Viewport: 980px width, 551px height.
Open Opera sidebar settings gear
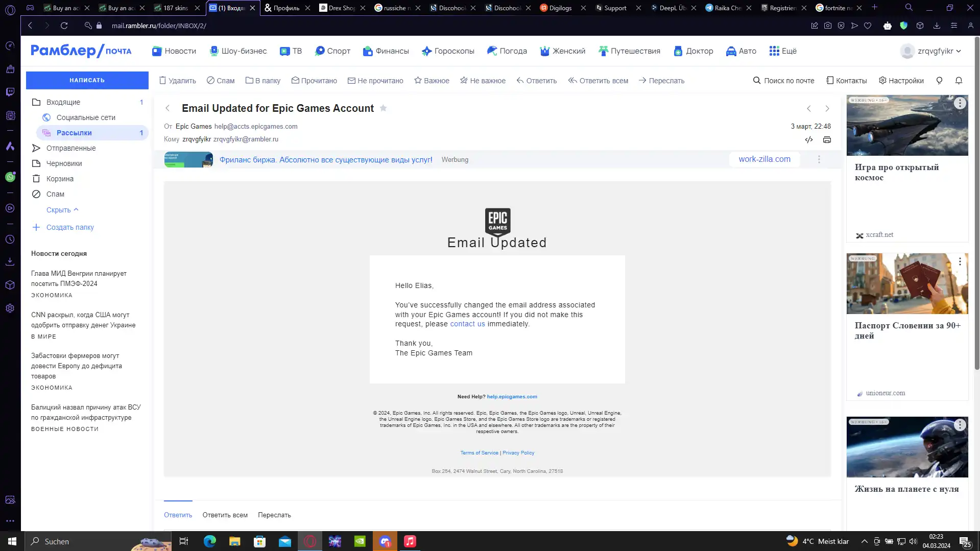pyautogui.click(x=10, y=308)
